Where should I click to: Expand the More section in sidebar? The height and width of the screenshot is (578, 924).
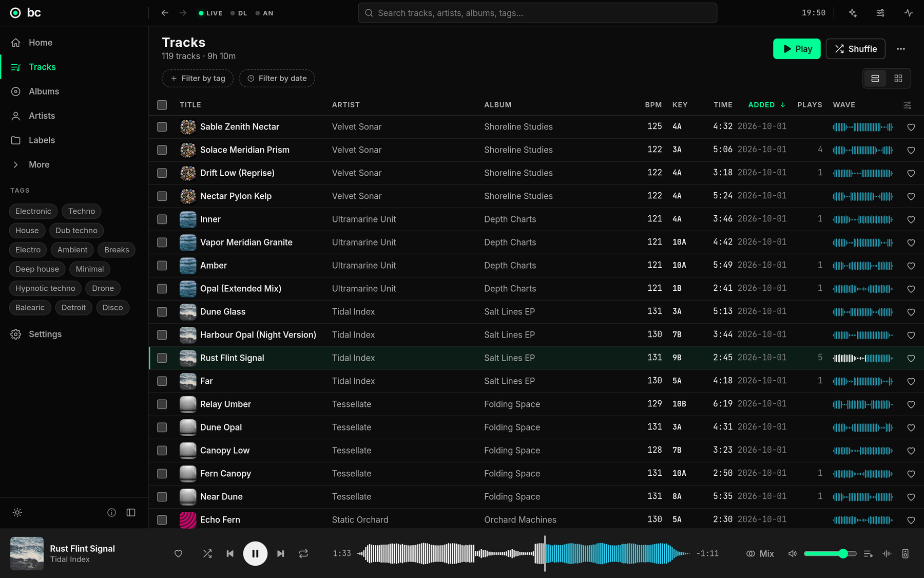pos(39,164)
